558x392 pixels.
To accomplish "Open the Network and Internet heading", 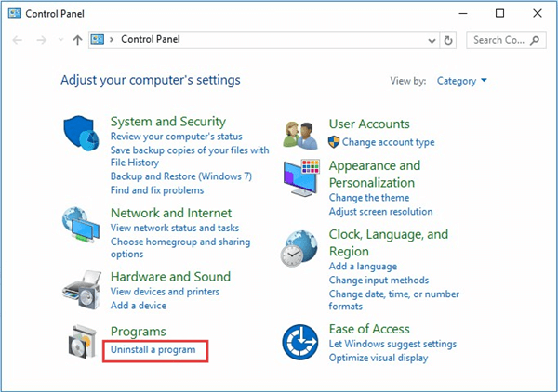I will pyautogui.click(x=171, y=213).
